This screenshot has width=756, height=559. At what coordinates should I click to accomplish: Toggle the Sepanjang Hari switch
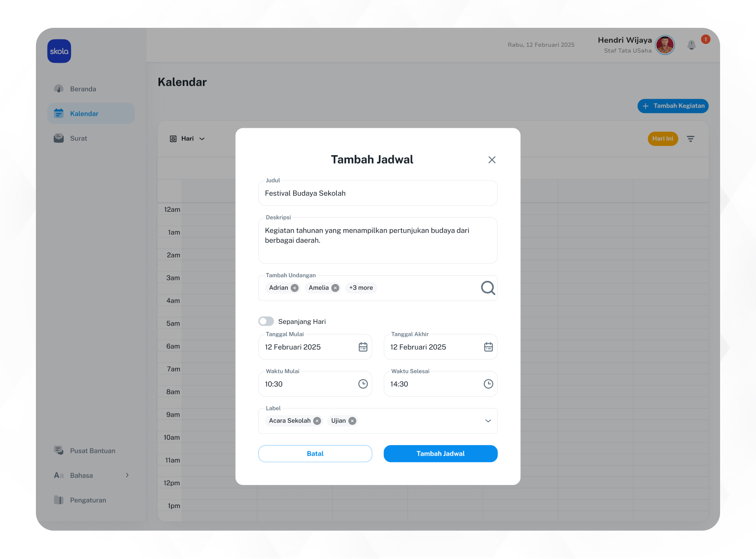click(266, 321)
